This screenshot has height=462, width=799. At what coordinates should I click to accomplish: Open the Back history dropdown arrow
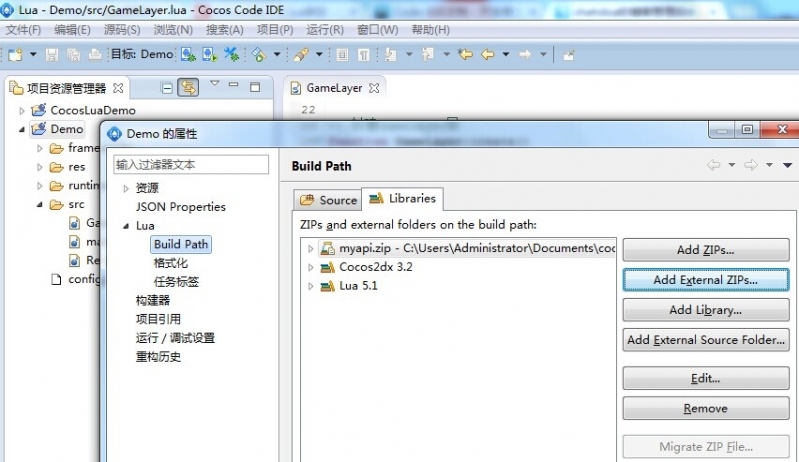tap(505, 54)
